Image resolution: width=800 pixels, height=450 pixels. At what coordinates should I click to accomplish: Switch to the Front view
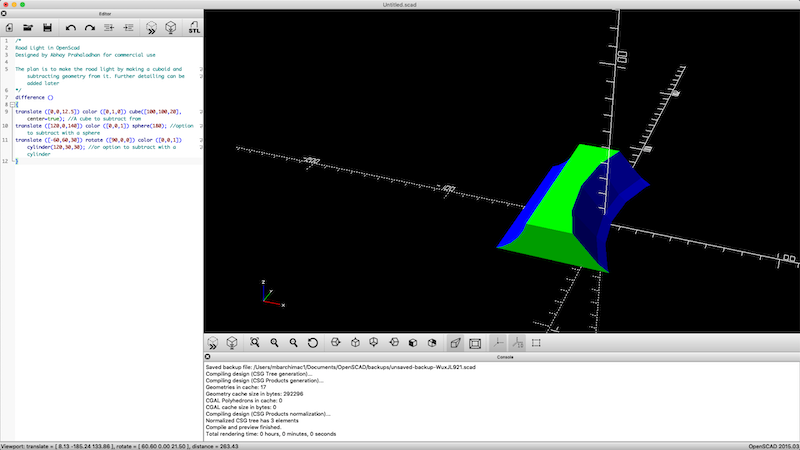pos(413,343)
